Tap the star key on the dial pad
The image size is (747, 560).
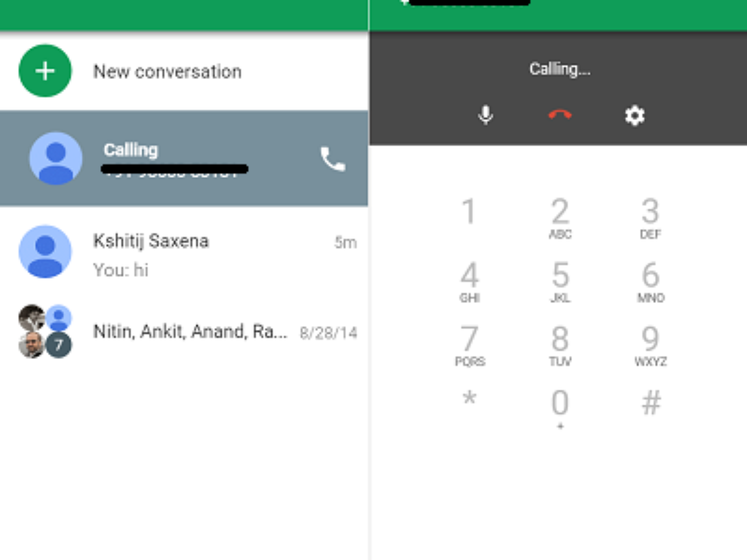click(x=469, y=398)
